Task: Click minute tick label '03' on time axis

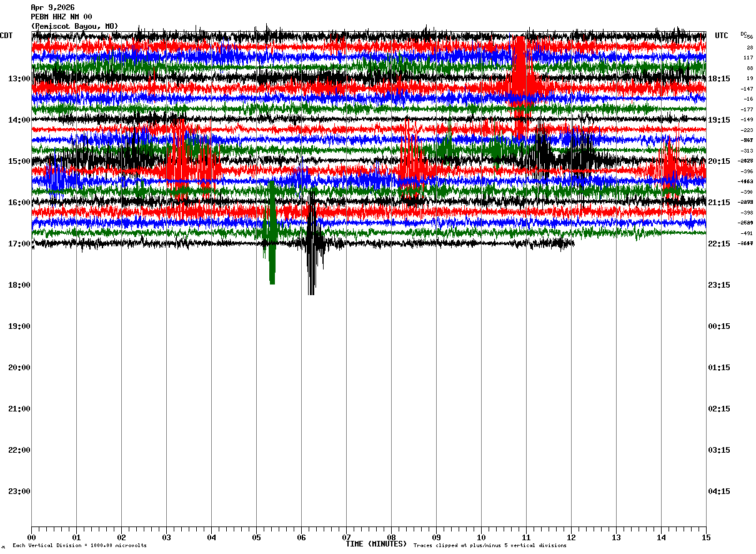Action: point(166,538)
